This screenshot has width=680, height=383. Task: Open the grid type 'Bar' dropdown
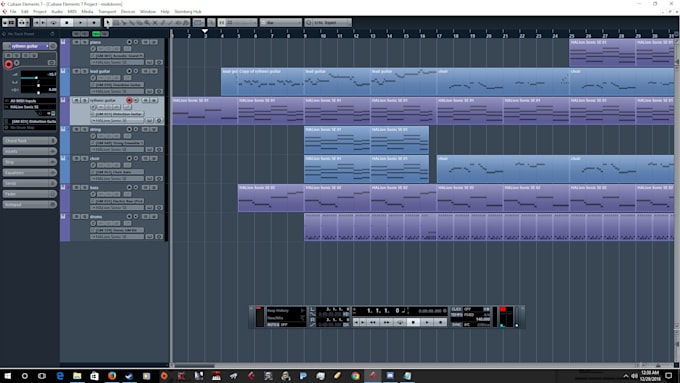281,23
